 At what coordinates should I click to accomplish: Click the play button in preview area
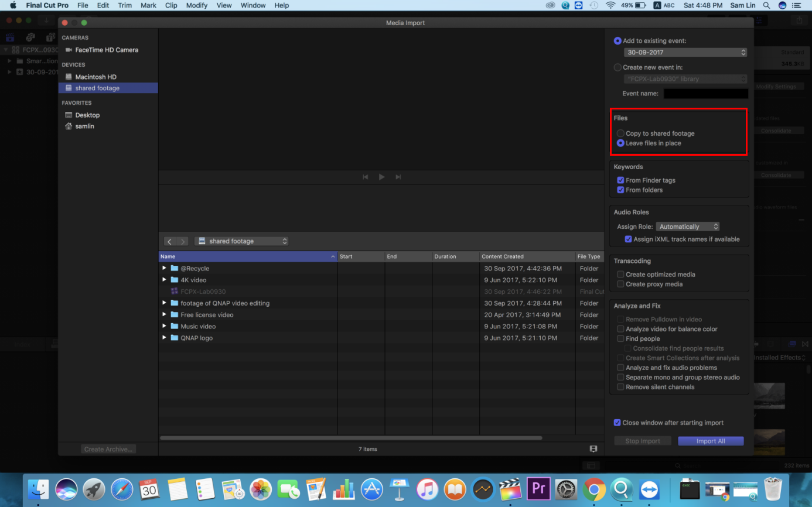(x=381, y=177)
